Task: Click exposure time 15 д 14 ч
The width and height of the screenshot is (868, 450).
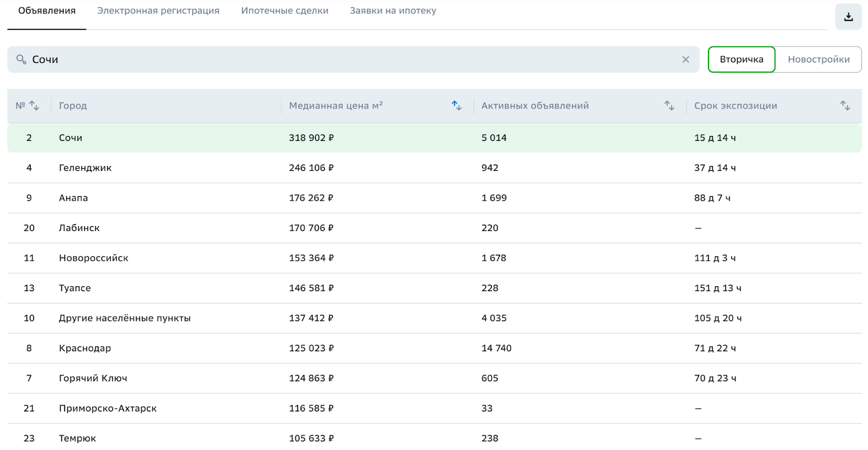Action: (715, 138)
